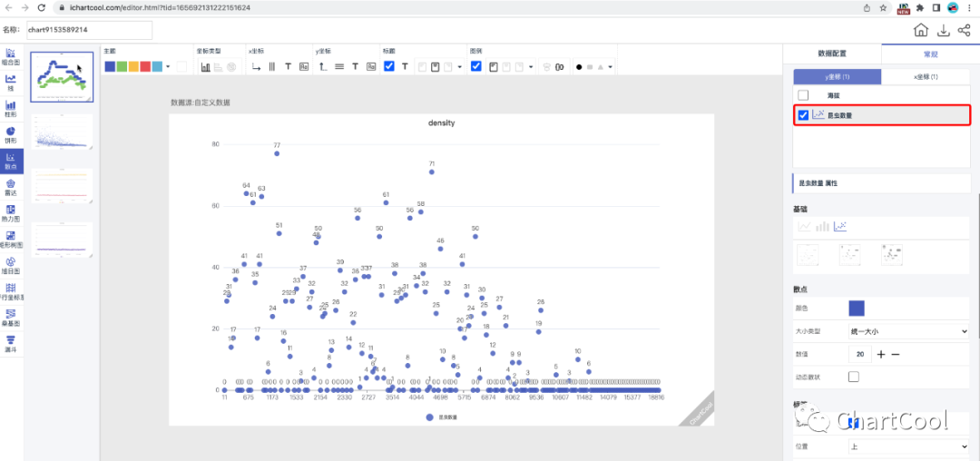The height and width of the screenshot is (461, 980).
Task: Open the 位置 dropdown showing 上
Action: (908, 446)
